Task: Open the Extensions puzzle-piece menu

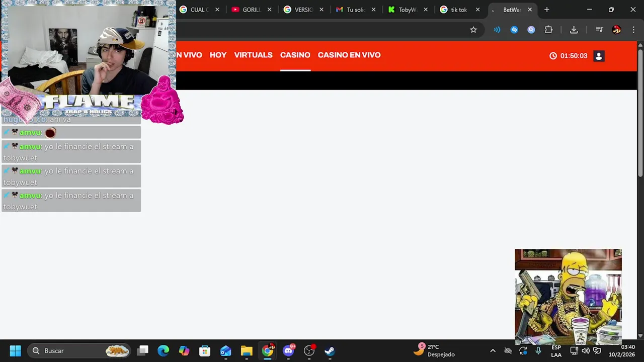Action: 548,30
